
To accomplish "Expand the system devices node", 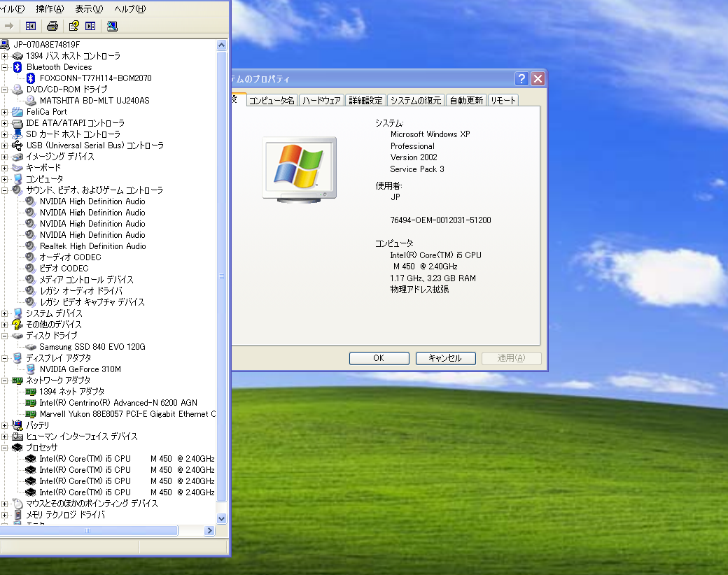I will pyautogui.click(x=5, y=313).
